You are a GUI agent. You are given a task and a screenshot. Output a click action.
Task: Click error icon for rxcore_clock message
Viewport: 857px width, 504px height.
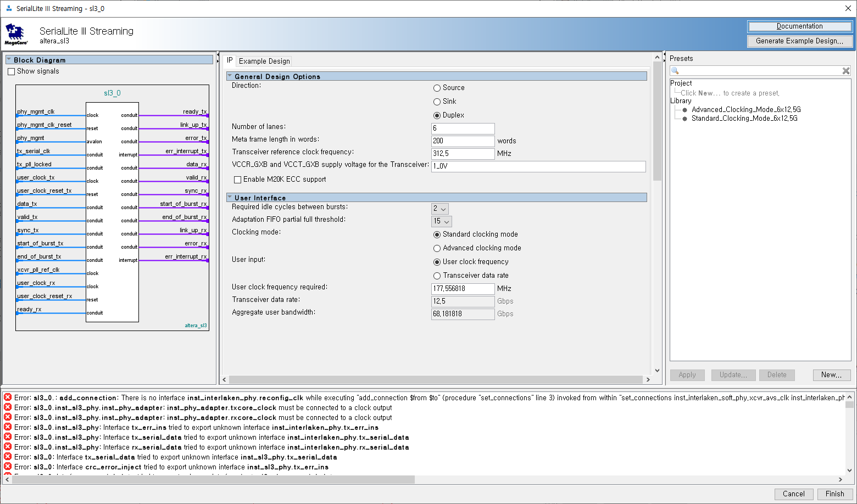point(8,417)
